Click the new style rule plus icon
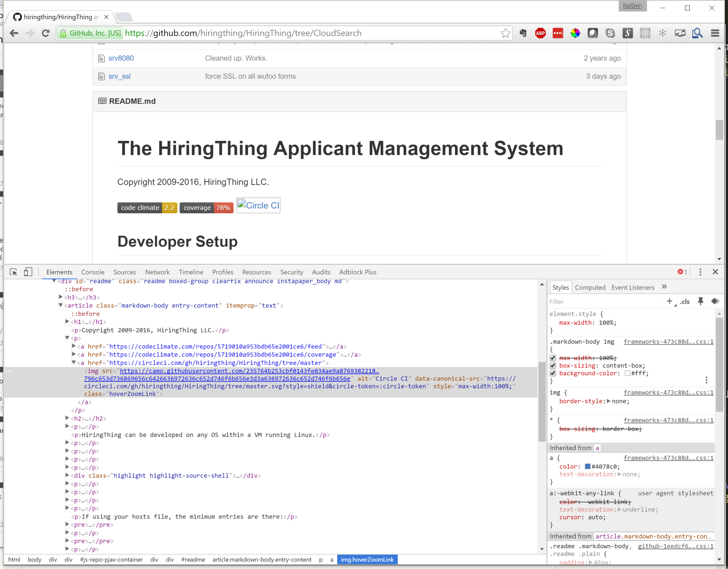Screen dimensions: 728x569 tap(669, 301)
